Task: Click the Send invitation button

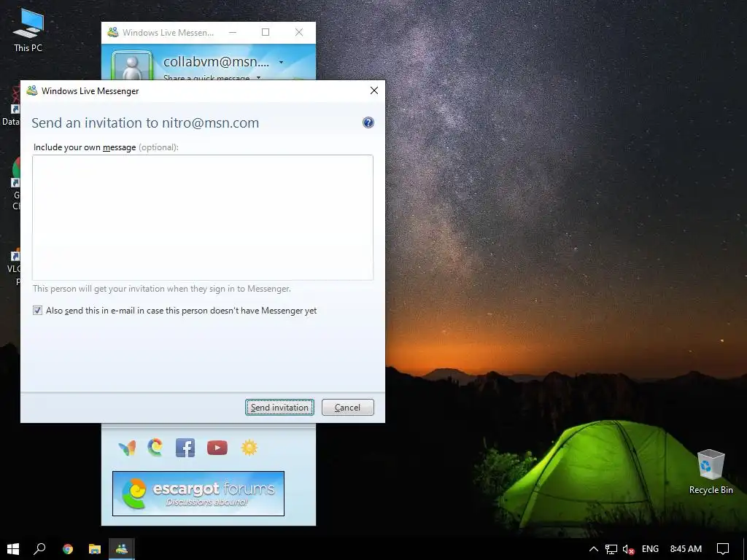Action: (279, 407)
